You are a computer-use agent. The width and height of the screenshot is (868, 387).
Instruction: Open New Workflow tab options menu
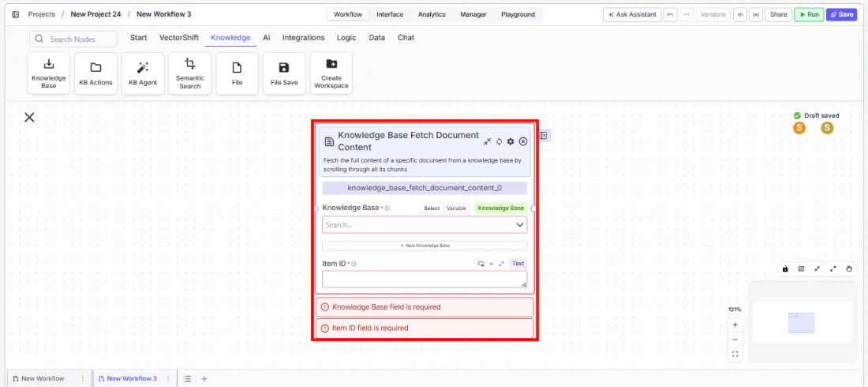click(83, 378)
